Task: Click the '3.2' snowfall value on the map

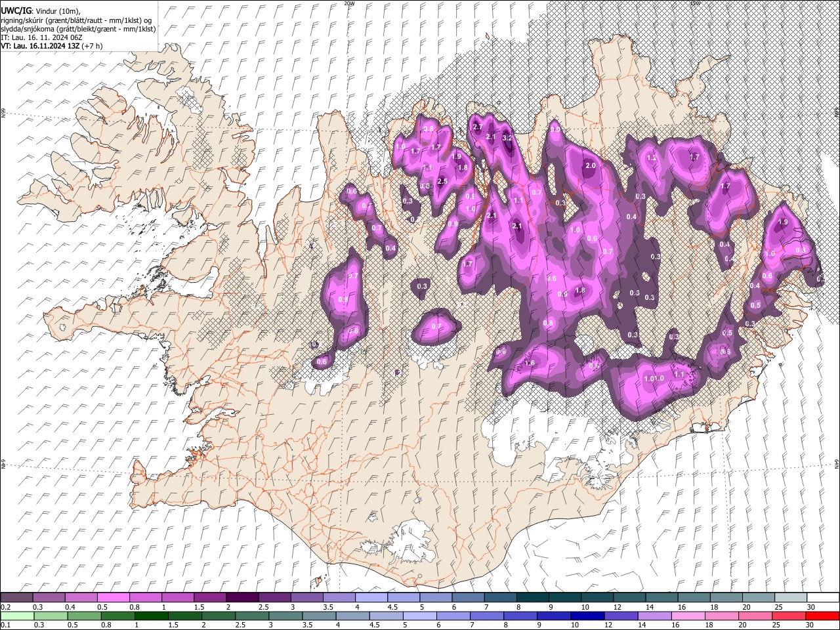Action: click(507, 138)
